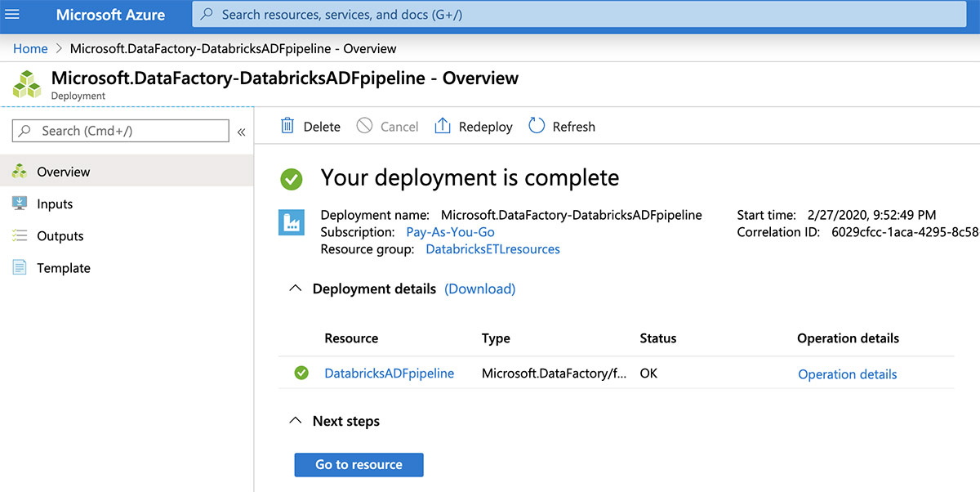The height and width of the screenshot is (492, 980).
Task: Open Outputs in the left menu
Action: [x=60, y=236]
